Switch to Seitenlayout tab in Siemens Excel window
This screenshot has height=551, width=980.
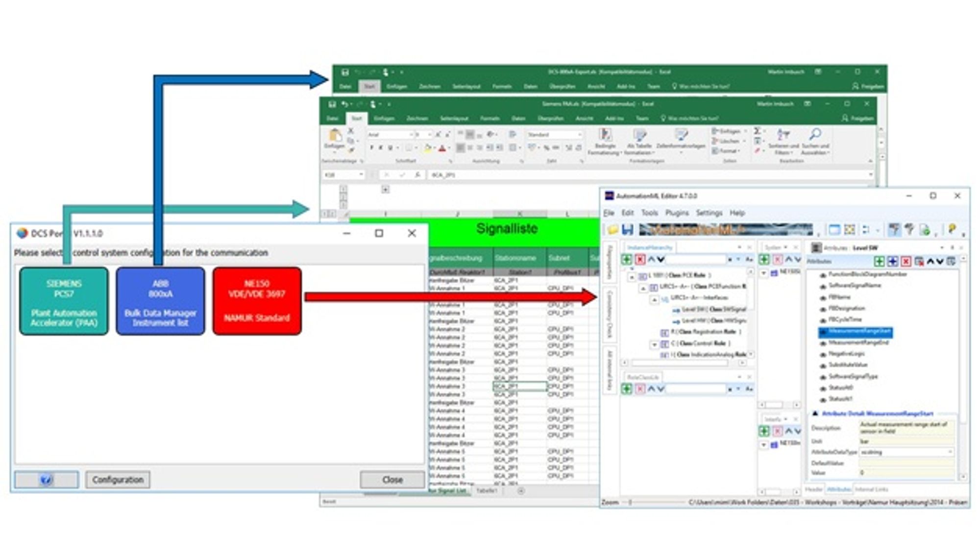click(x=454, y=119)
